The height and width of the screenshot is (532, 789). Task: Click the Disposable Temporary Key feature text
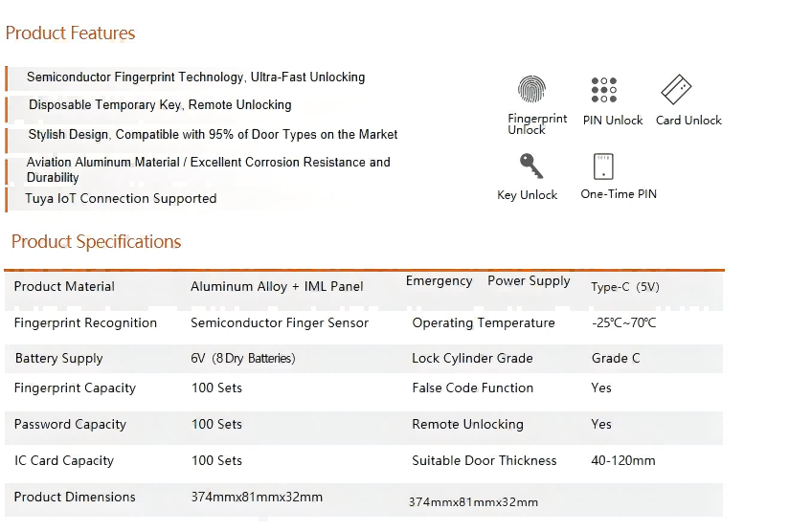(160, 105)
